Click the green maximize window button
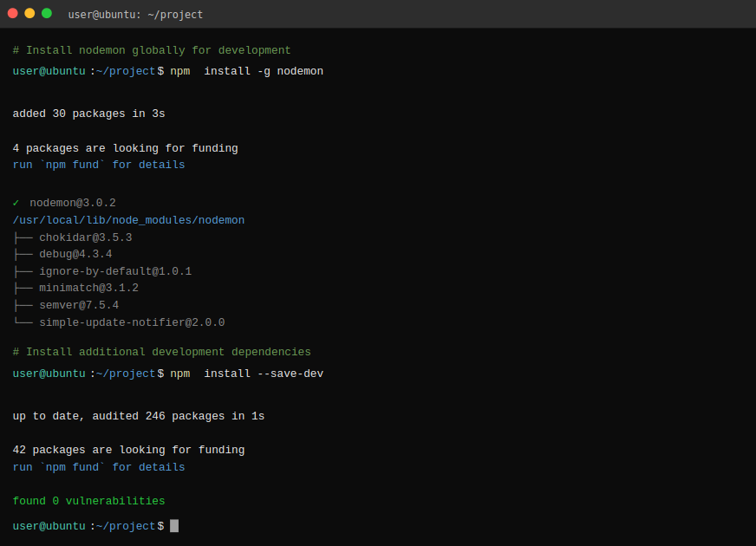 (x=47, y=14)
